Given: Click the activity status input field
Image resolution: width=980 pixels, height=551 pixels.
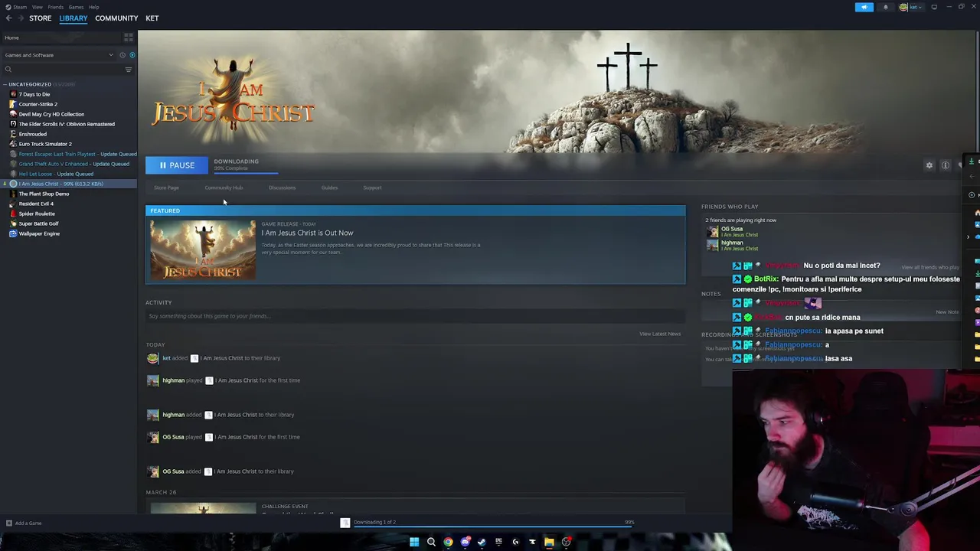Looking at the screenshot, I should (413, 316).
